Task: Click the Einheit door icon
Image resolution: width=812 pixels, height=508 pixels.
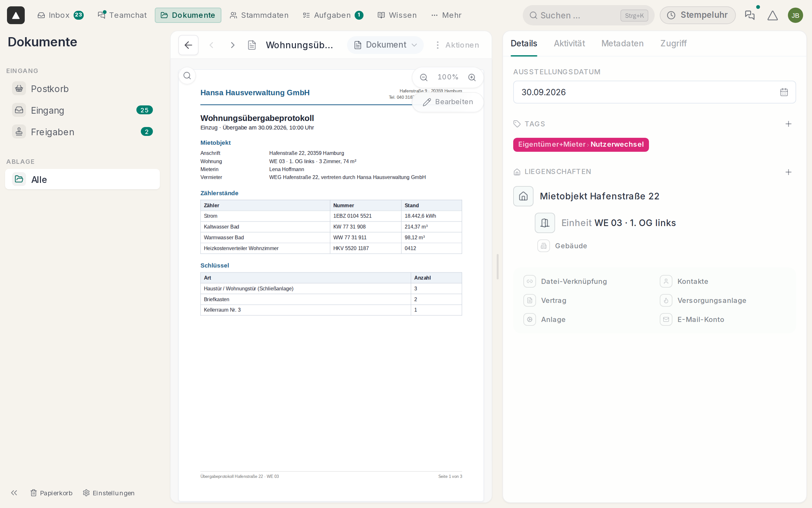Action: (x=545, y=223)
